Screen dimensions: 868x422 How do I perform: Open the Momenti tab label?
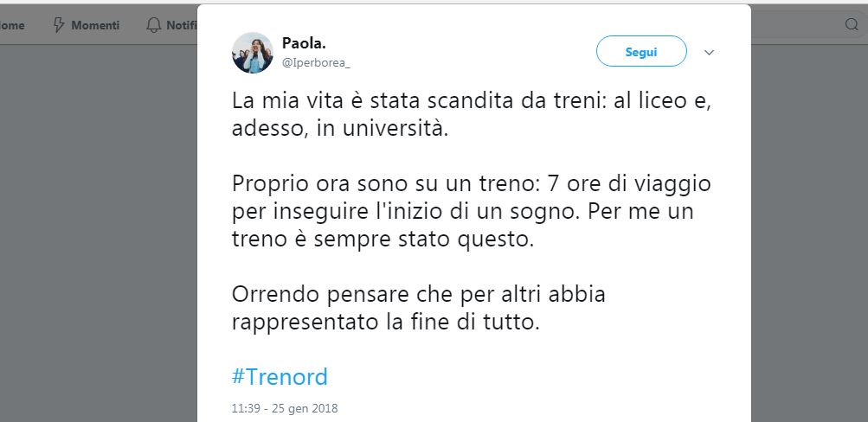pos(95,25)
